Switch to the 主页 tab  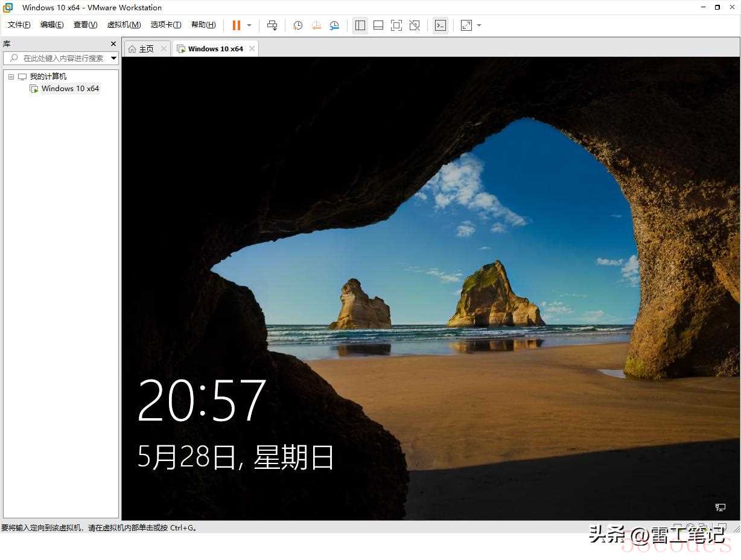[141, 49]
